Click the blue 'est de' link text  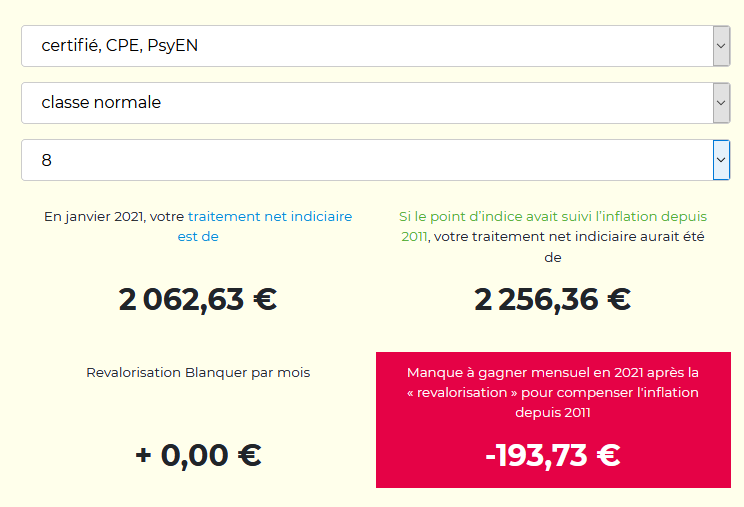[x=198, y=236]
